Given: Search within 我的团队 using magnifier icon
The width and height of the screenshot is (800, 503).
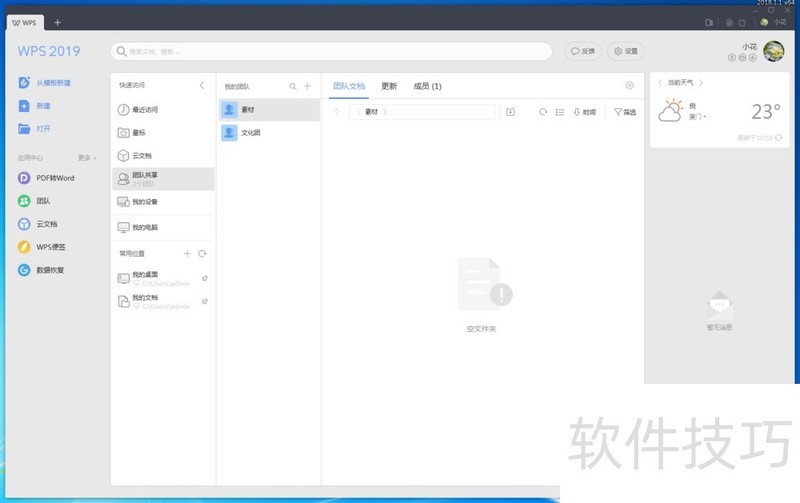Looking at the screenshot, I should [x=293, y=87].
